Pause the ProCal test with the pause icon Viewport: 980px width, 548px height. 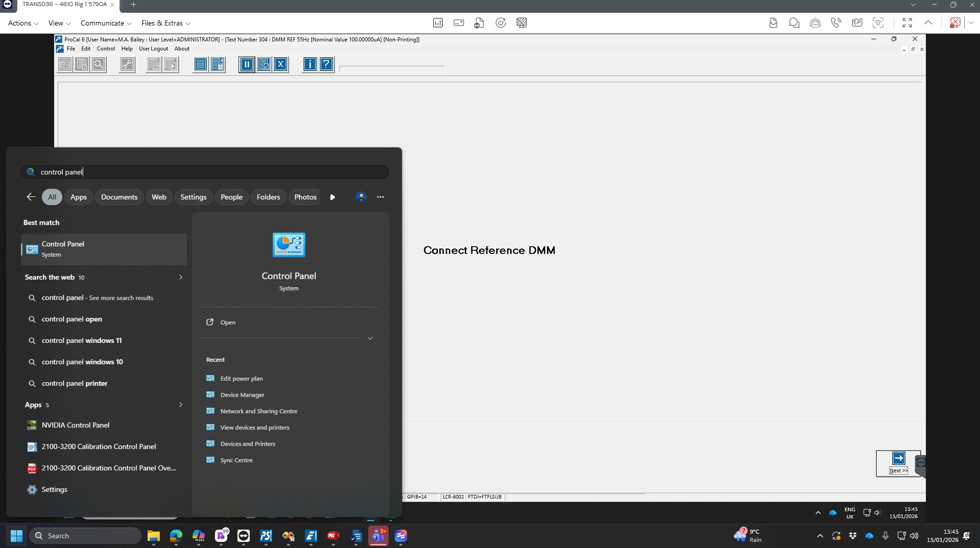tap(247, 64)
